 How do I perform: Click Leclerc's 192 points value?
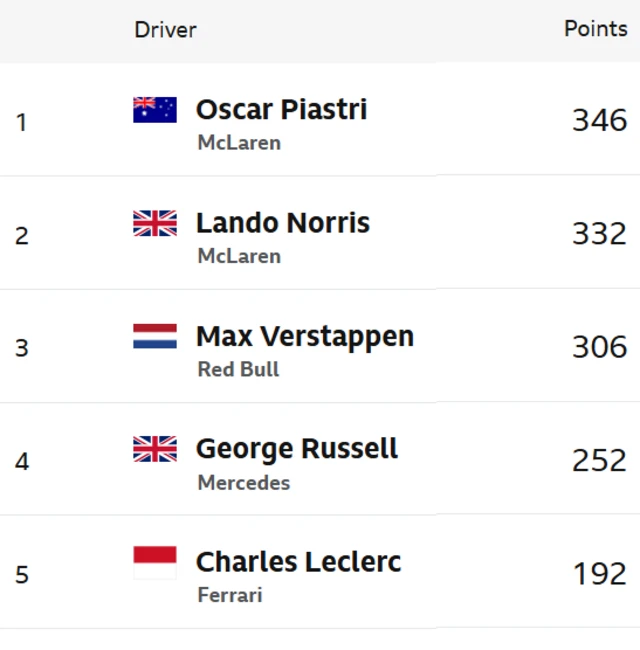600,573
